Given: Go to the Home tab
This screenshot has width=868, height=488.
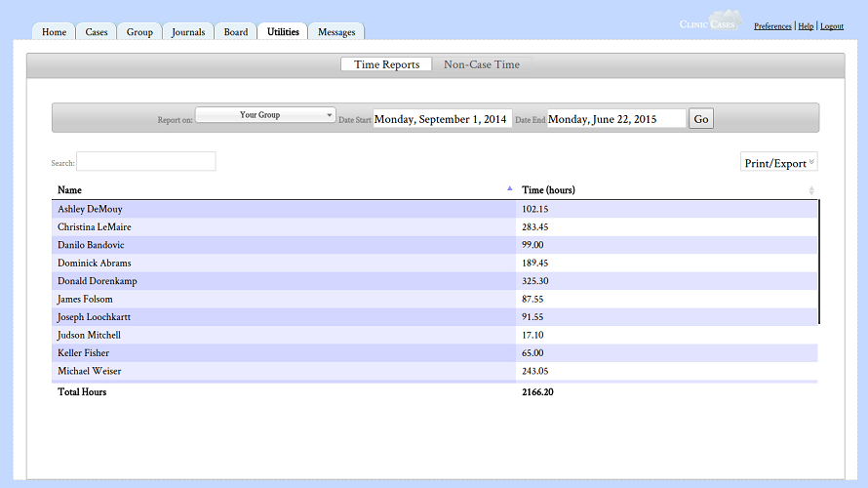Looking at the screenshot, I should [x=55, y=32].
